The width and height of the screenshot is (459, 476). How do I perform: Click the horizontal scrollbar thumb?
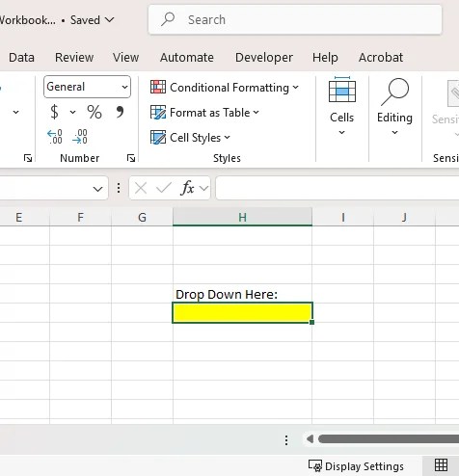[389, 438]
